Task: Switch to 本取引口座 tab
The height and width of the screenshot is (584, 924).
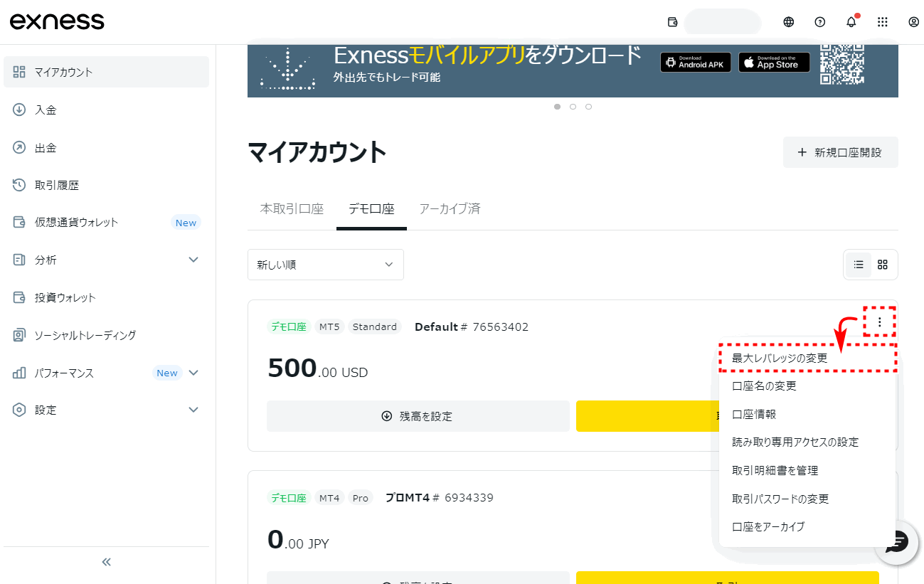Action: point(292,209)
